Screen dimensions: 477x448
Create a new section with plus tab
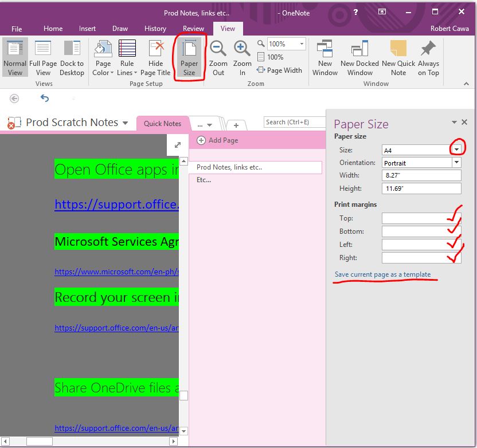tap(236, 125)
